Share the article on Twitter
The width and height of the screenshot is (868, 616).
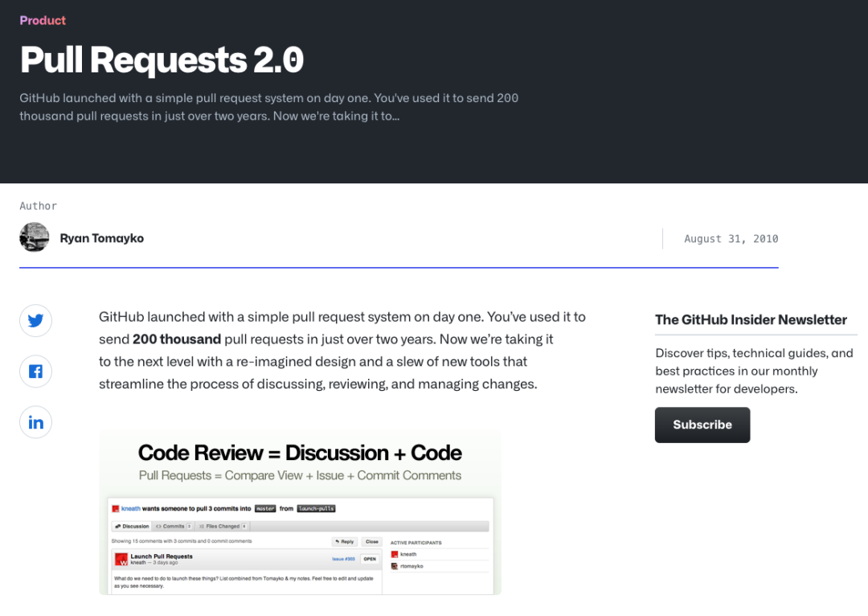click(35, 320)
